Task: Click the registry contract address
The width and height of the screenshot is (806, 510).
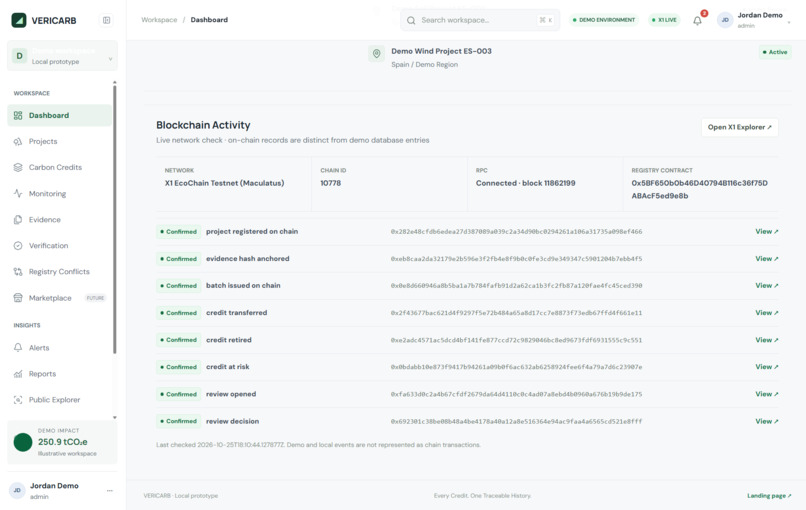Action: [x=699, y=189]
